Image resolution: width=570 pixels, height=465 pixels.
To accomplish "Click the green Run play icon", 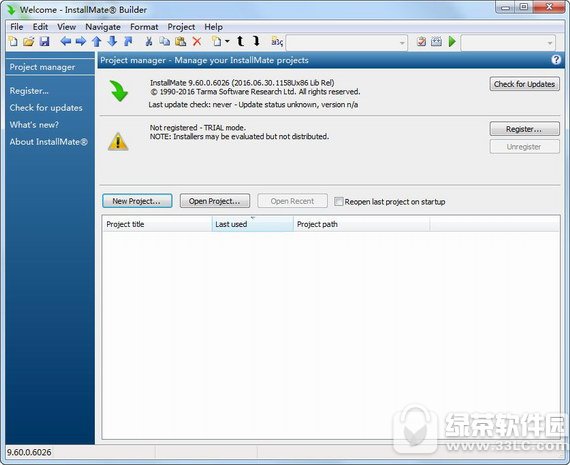I will pyautogui.click(x=452, y=41).
